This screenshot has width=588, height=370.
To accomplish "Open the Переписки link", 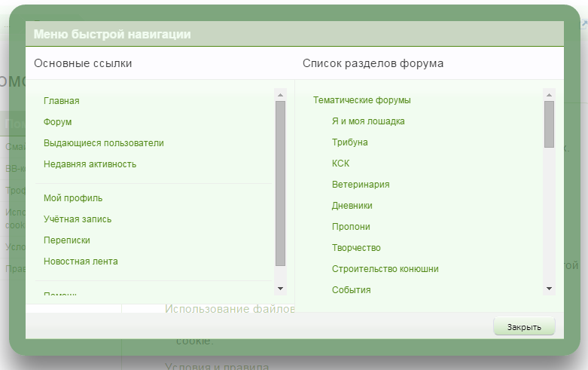I will click(x=67, y=240).
